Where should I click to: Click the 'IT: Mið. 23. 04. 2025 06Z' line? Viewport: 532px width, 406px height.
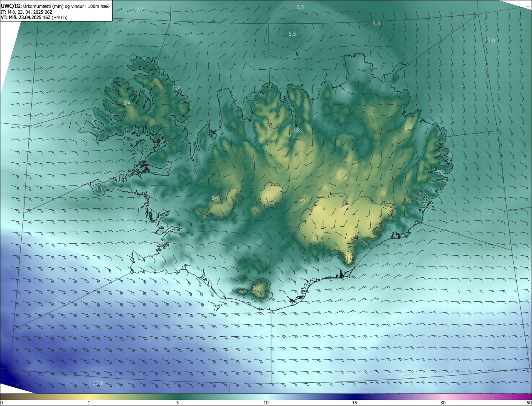[26, 12]
